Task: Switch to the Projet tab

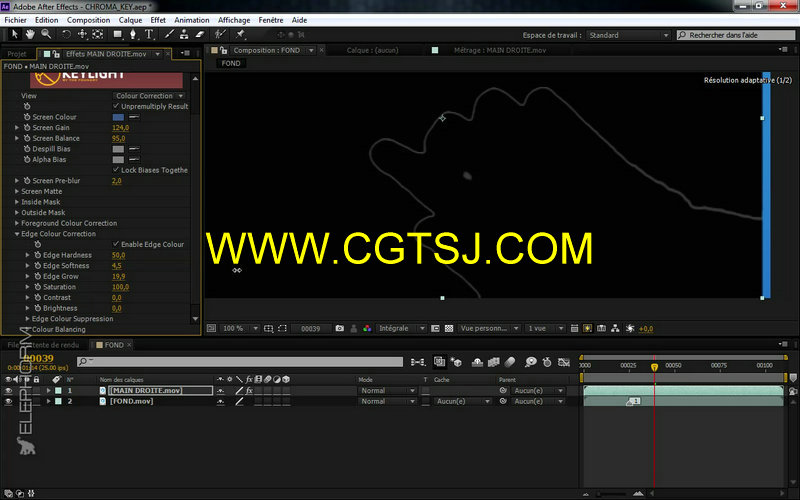Action: pos(17,54)
